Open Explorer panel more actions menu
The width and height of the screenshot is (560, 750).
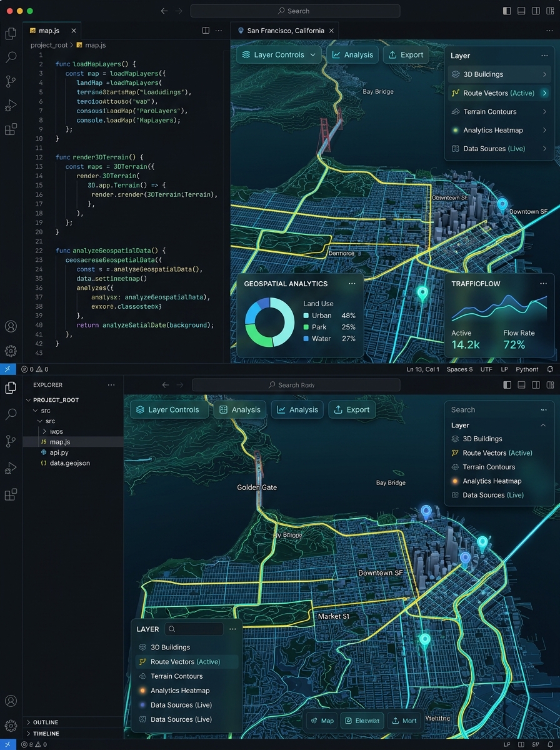111,385
